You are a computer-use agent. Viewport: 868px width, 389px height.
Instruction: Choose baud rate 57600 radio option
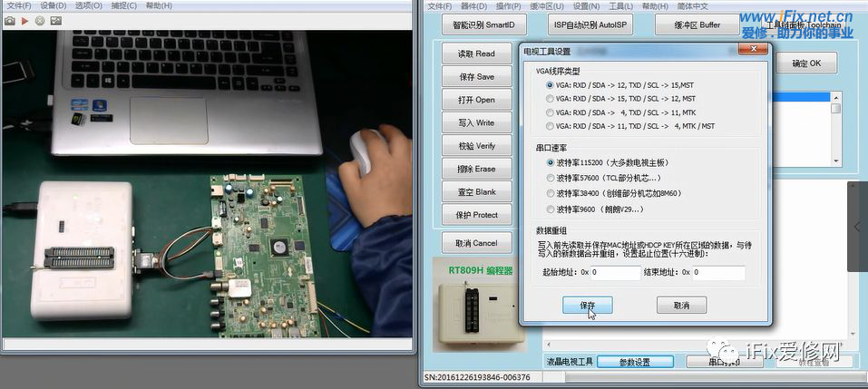click(550, 178)
